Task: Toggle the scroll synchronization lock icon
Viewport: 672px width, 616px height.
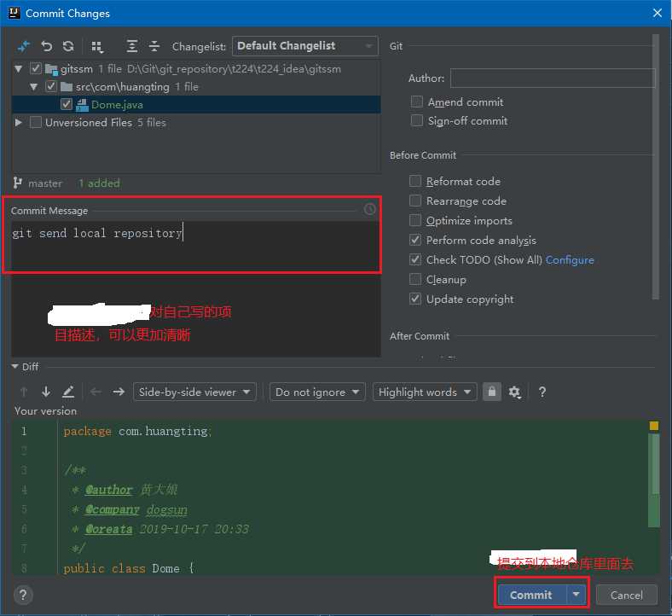Action: point(491,392)
